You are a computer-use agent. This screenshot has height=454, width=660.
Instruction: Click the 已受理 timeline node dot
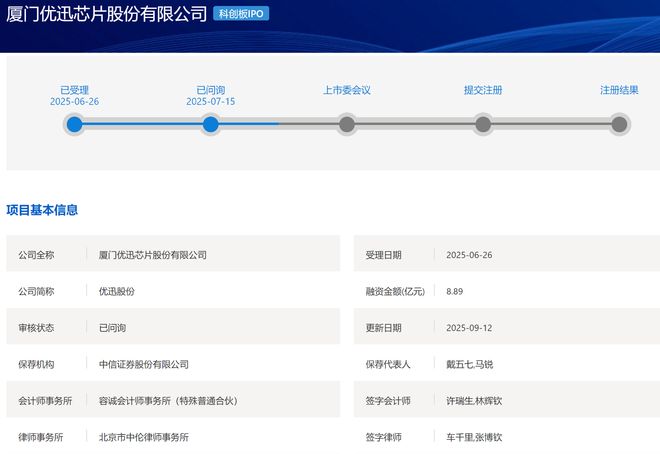point(75,124)
